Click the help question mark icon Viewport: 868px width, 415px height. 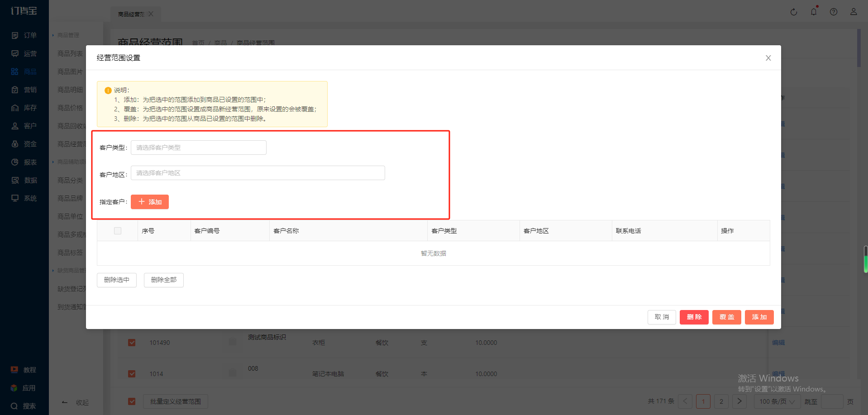pos(833,12)
